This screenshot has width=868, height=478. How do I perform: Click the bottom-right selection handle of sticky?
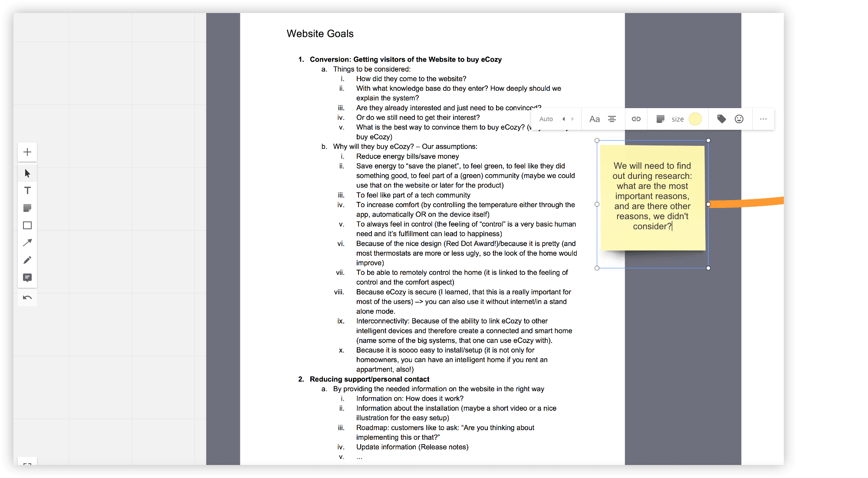click(x=708, y=268)
